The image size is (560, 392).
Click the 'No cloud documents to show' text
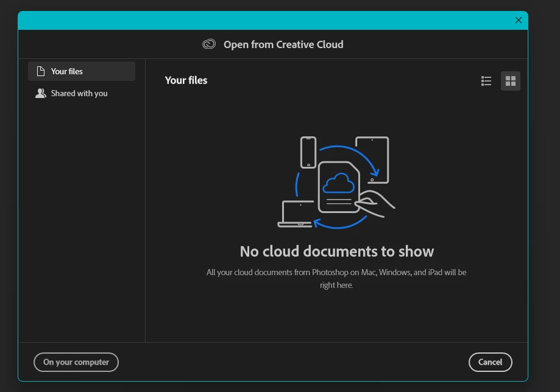coord(337,251)
